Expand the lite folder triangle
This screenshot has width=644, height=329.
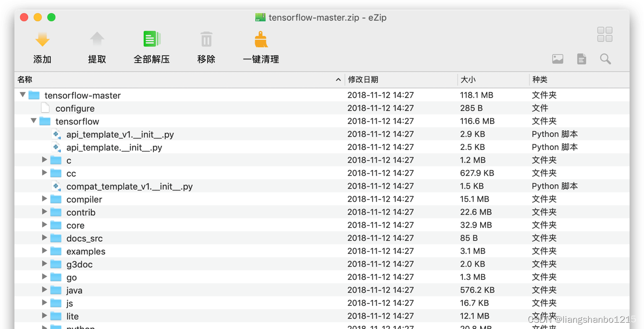point(45,316)
